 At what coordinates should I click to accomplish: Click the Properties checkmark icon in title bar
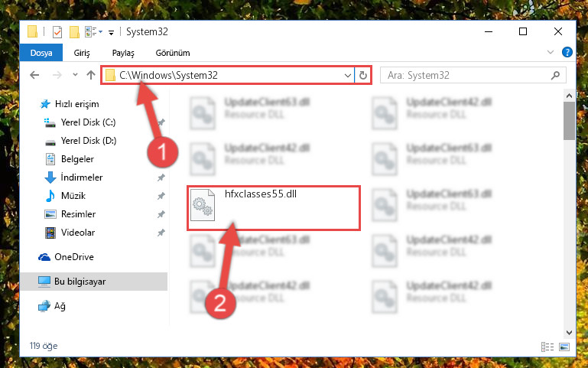pyautogui.click(x=57, y=32)
